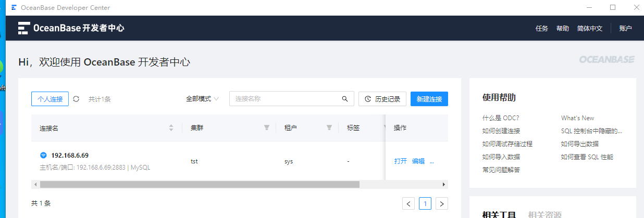Image resolution: width=644 pixels, height=218 pixels.
Task: Click the horizontal scrollbar thumb
Action: 200,184
